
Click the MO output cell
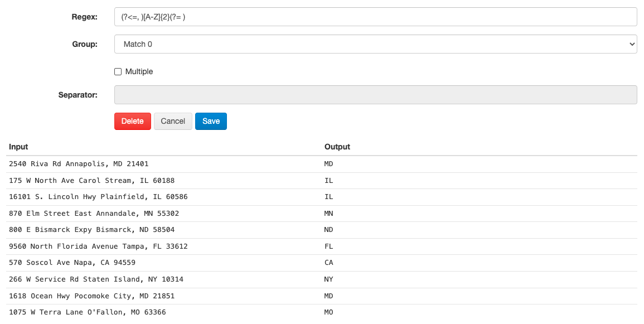click(328, 312)
